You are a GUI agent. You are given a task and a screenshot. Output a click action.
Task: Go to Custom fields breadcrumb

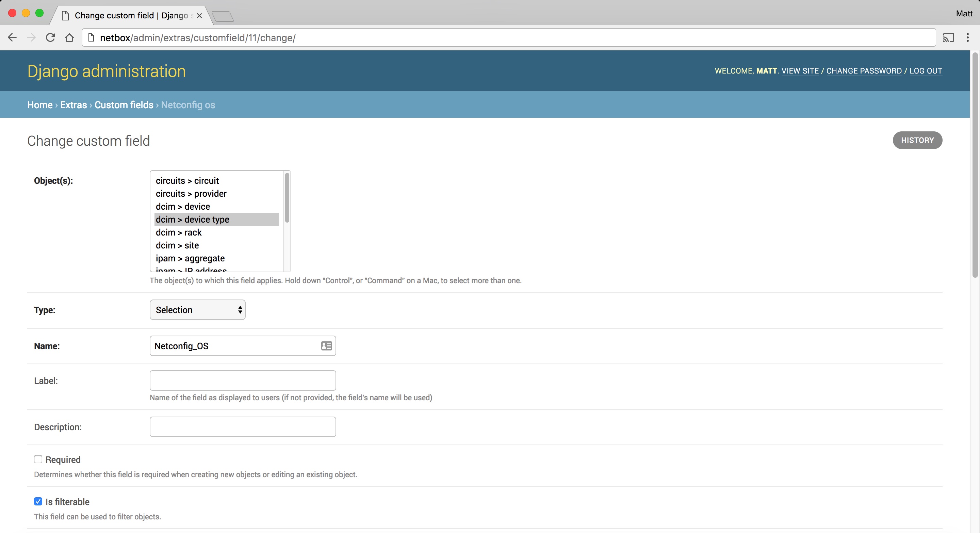click(124, 105)
